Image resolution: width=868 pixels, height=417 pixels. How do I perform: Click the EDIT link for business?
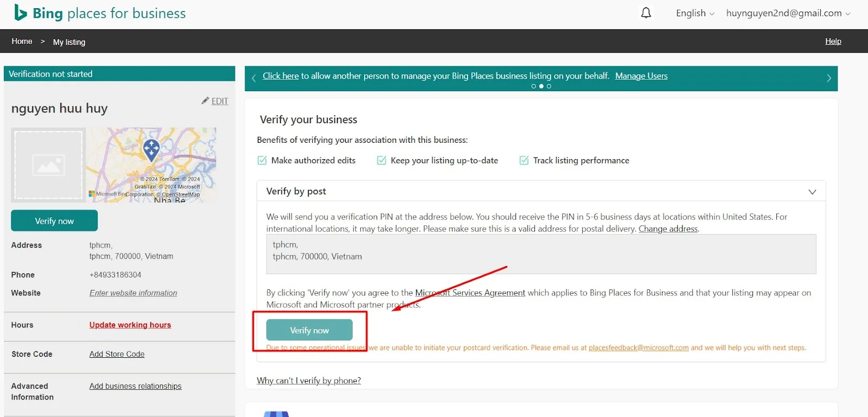pyautogui.click(x=220, y=101)
